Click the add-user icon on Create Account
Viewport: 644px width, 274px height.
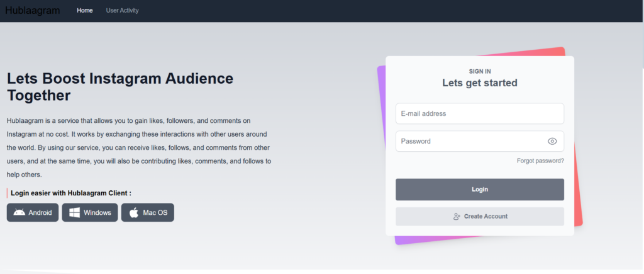click(457, 217)
